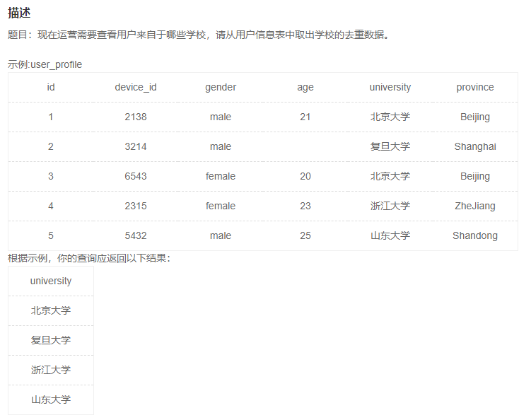Viewport: 519px width, 420px height.
Task: Click age value 23
Action: tap(305, 206)
